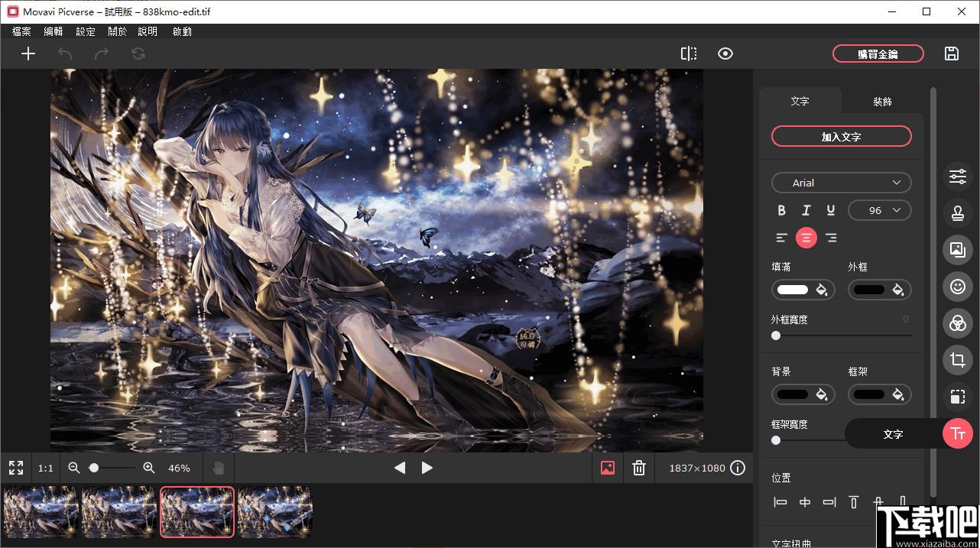
Task: Select the face retouch smiley icon
Action: coord(957,287)
